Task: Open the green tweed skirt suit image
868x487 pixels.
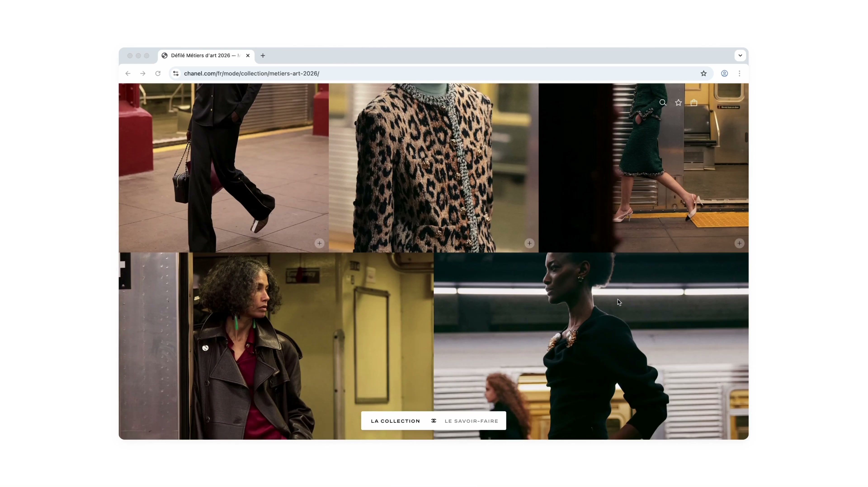Action: point(644,168)
